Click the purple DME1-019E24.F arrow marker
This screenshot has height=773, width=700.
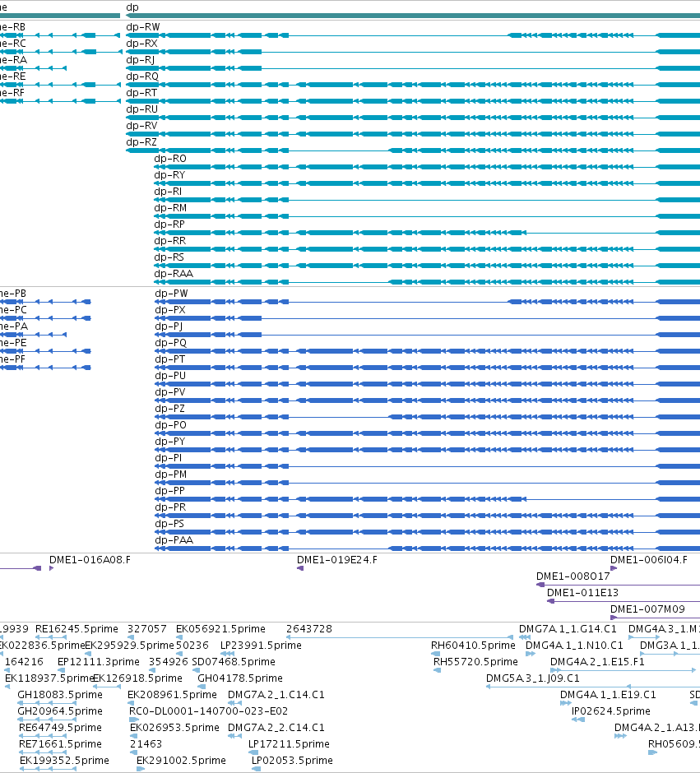click(299, 568)
